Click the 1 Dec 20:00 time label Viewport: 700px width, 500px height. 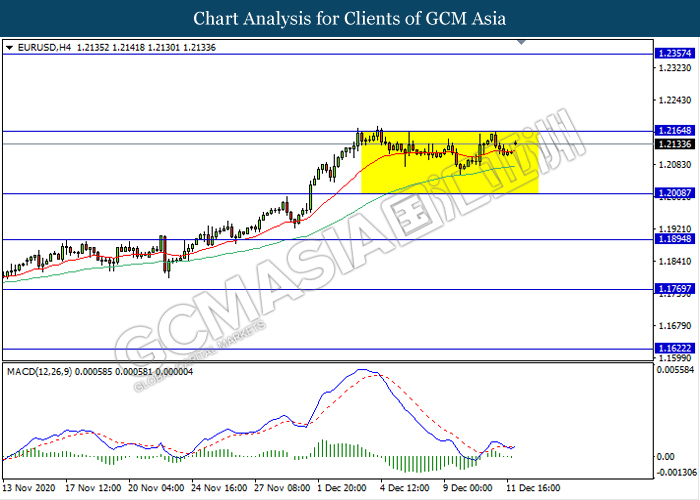point(342,488)
